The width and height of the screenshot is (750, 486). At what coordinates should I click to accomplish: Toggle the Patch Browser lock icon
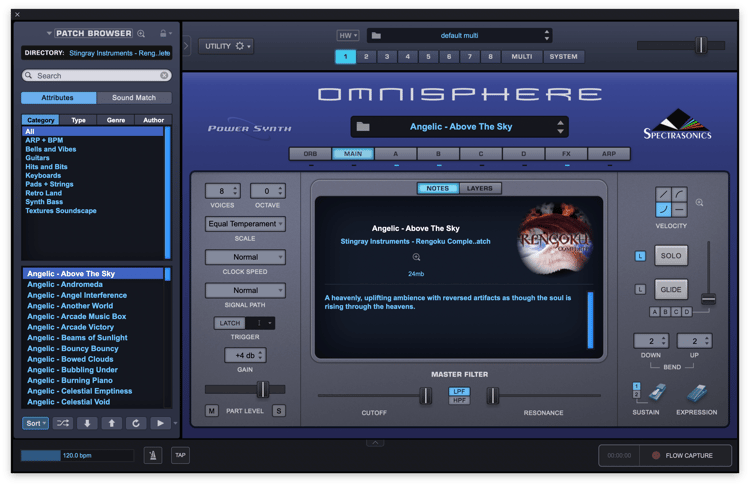(x=163, y=33)
